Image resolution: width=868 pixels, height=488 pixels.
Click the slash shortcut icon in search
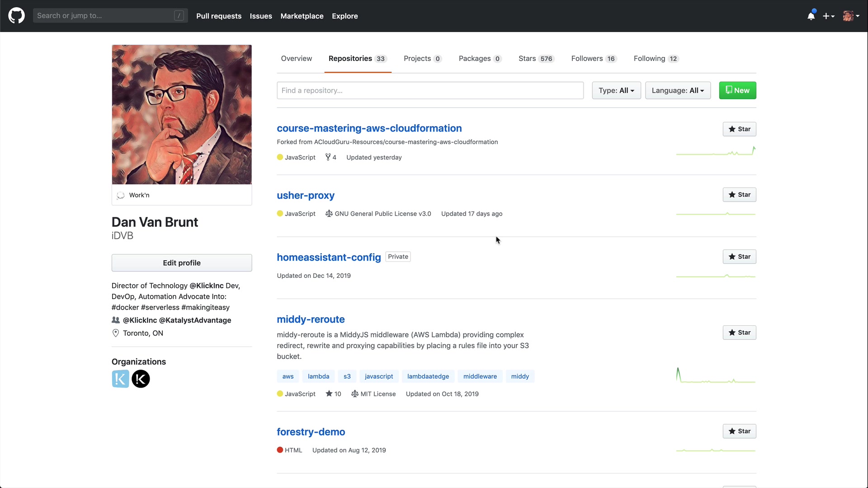coord(179,16)
